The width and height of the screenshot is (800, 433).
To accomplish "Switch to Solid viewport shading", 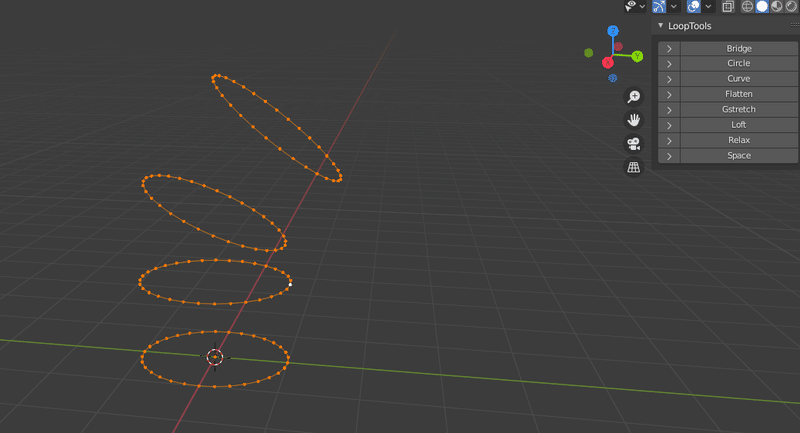I will (762, 6).
